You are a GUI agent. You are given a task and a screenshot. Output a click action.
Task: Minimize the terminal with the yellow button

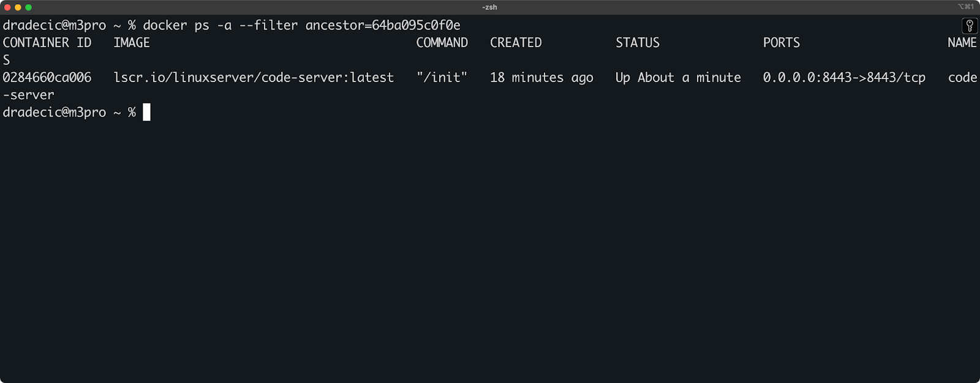pyautogui.click(x=18, y=7)
